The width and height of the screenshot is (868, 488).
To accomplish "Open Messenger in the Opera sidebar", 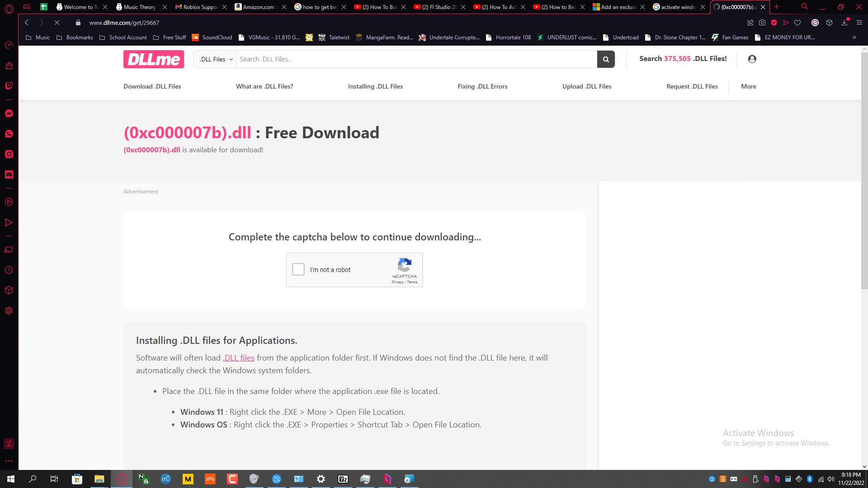I will [9, 113].
